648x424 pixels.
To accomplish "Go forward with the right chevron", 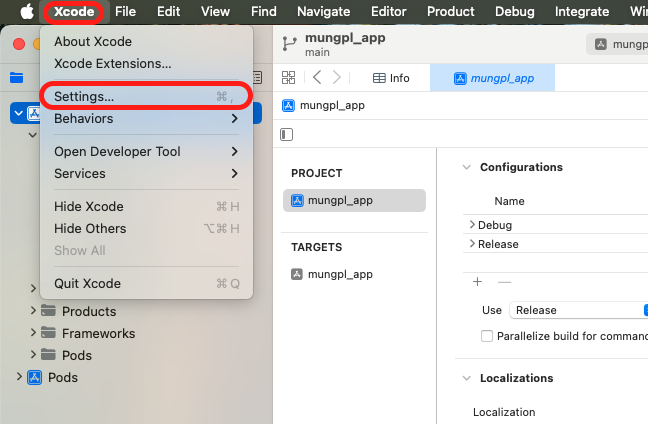I will (337, 77).
